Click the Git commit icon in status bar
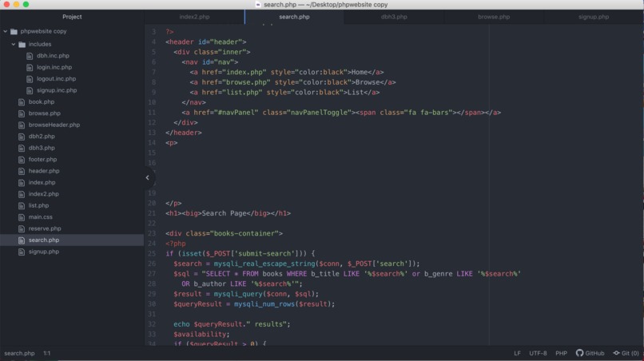The width and height of the screenshot is (644, 361). coord(617,353)
